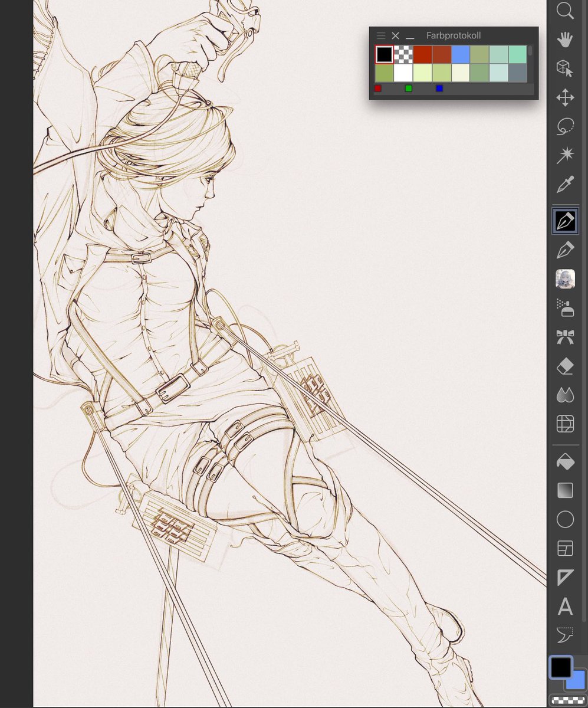Select the unhighlighted second pen nib tool
Screen dimensions: 588x708
[565, 250]
